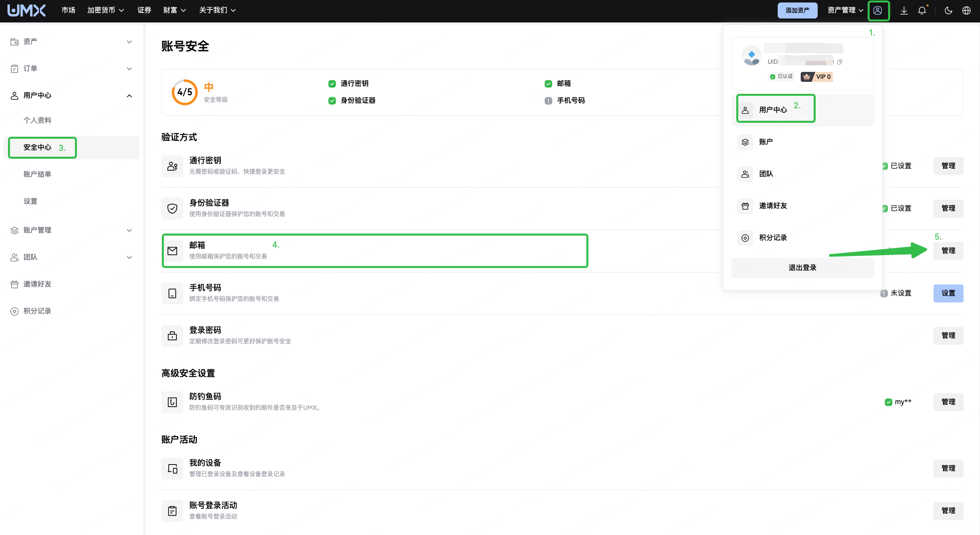Viewport: 980px width, 535px height.
Task: Click the 积分记录 icon in dropdown menu
Action: (745, 238)
